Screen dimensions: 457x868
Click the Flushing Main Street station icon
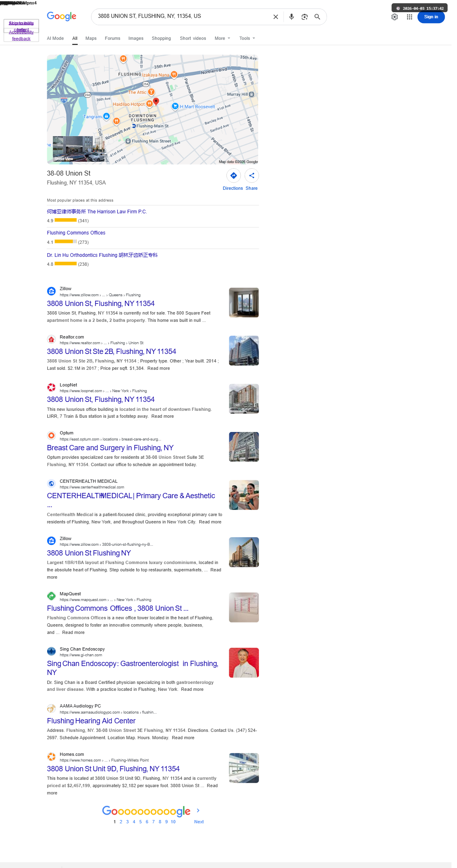[128, 141]
